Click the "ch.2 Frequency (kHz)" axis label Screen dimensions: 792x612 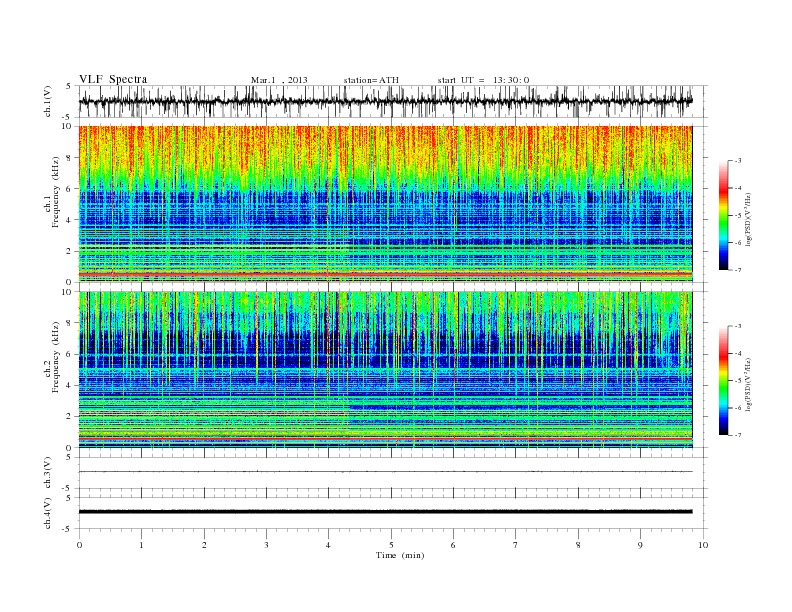click(x=52, y=357)
